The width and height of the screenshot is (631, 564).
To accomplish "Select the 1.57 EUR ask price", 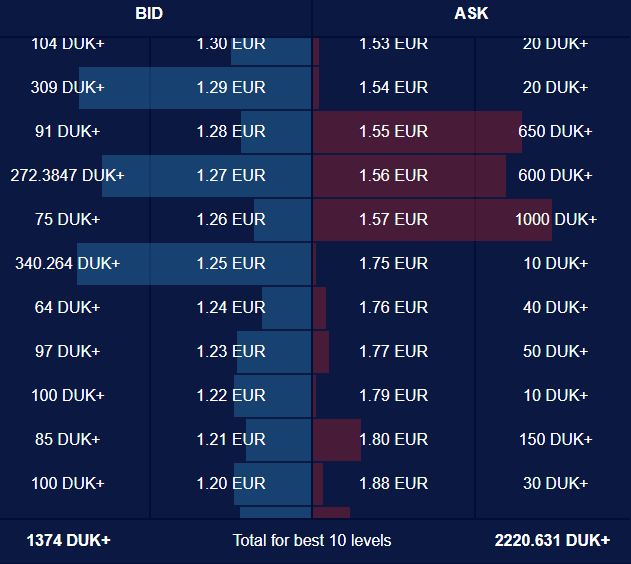I will (393, 220).
